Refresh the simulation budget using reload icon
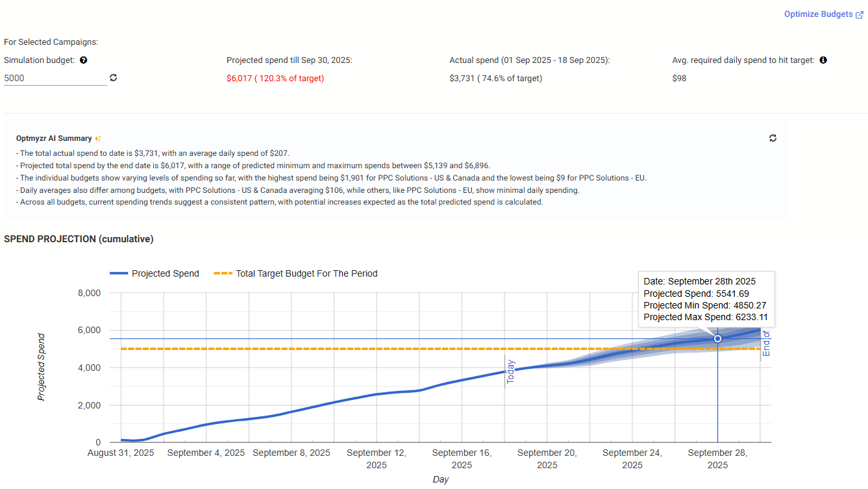Viewport: 868px width, 489px height. pyautogui.click(x=114, y=78)
